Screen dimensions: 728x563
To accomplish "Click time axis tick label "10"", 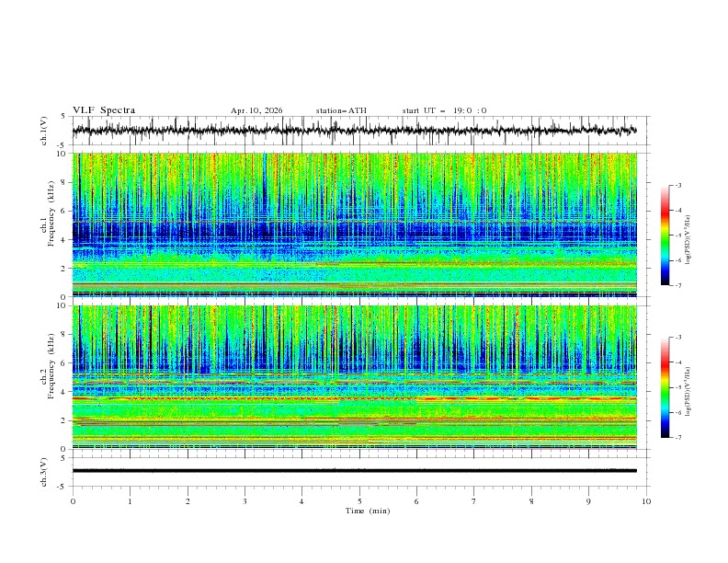I will [x=646, y=501].
